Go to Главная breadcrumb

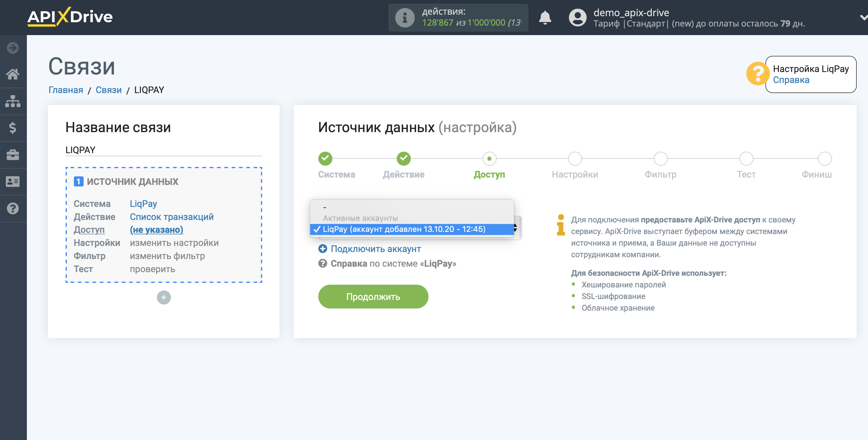click(x=66, y=90)
